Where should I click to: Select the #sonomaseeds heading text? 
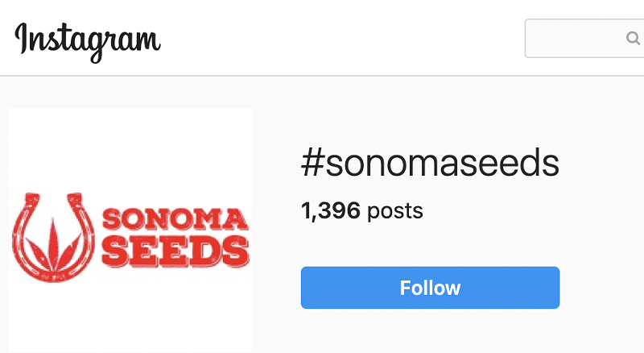tap(430, 163)
